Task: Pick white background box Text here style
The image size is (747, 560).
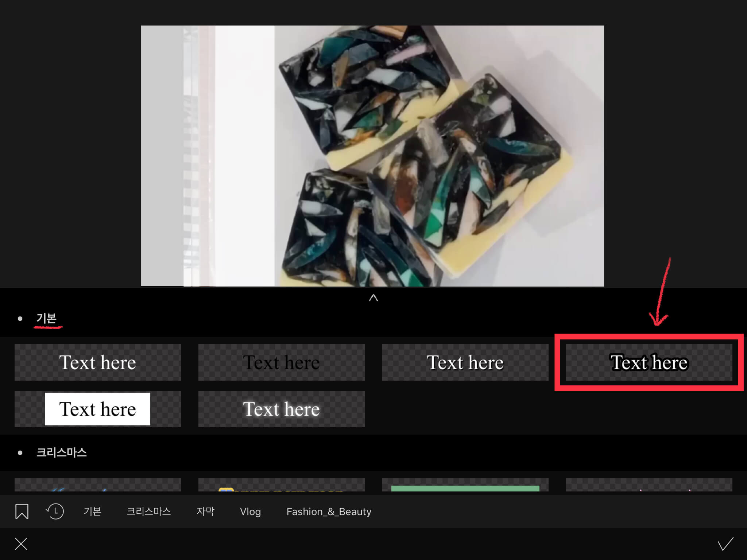Action: (97, 409)
